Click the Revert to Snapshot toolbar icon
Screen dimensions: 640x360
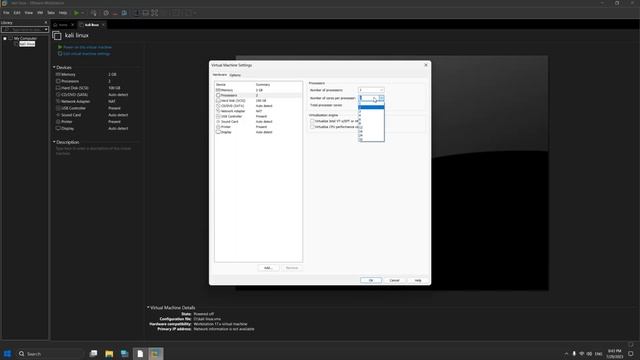pos(115,13)
